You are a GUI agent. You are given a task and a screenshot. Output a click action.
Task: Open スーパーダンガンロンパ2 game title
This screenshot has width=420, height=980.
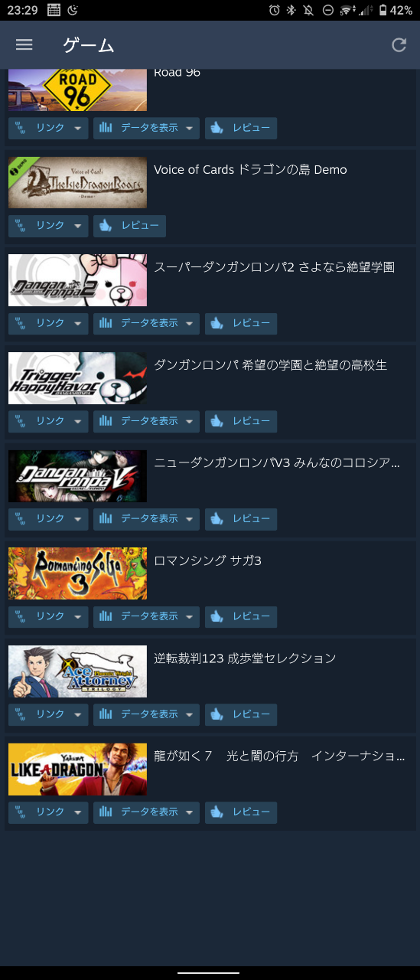click(275, 267)
